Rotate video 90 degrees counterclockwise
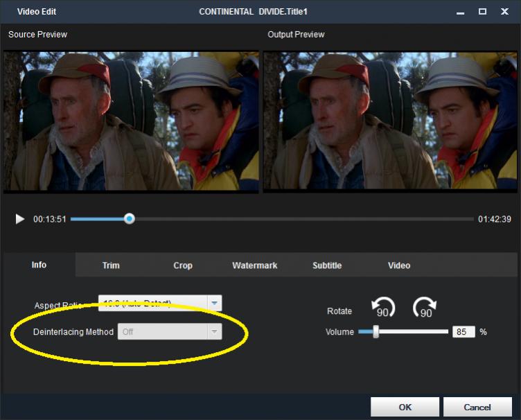Viewport: 521px width, 420px height. (382, 308)
